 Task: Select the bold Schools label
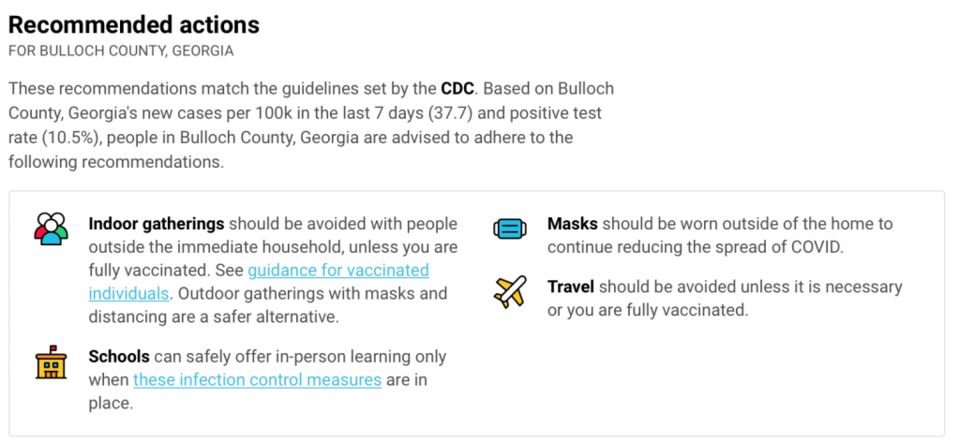tap(119, 356)
